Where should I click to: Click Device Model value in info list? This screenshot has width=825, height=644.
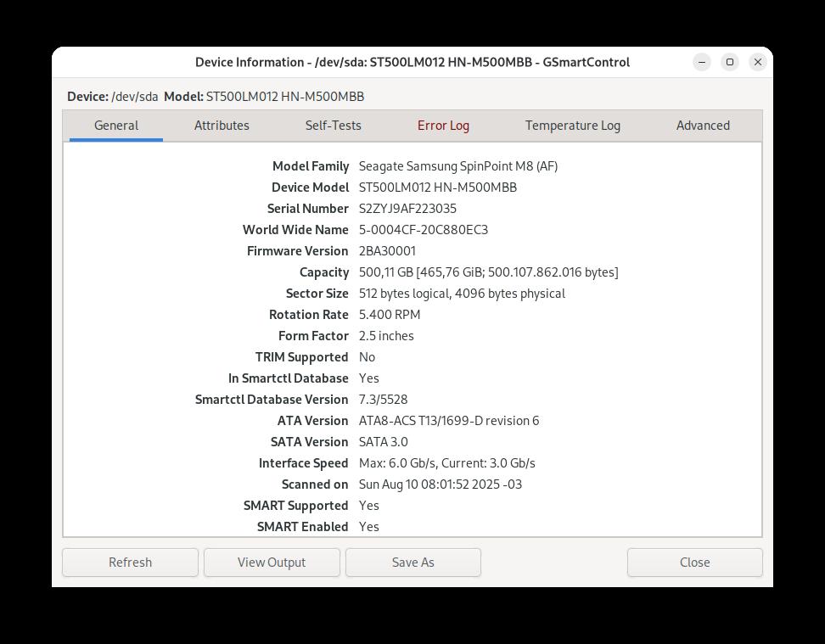(438, 188)
